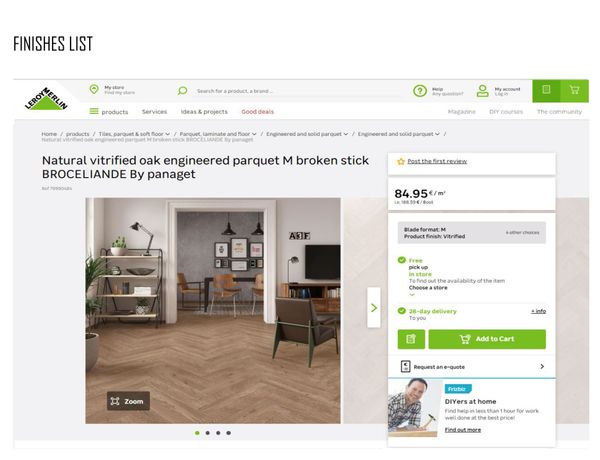600x460 pixels.
Task: Select the first carousel dot
Action: 197,433
